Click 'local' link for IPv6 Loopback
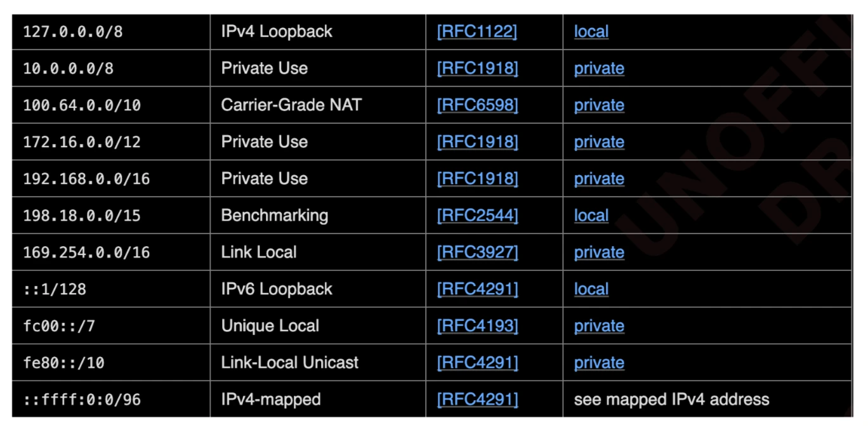Screen dimensions: 868x430 coord(591,289)
